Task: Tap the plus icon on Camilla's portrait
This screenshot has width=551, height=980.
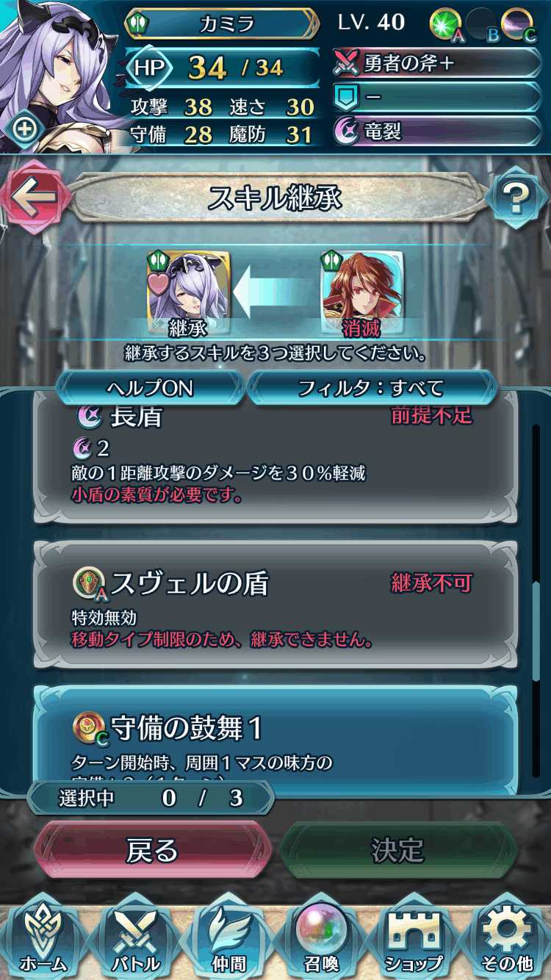Action: pos(24,129)
